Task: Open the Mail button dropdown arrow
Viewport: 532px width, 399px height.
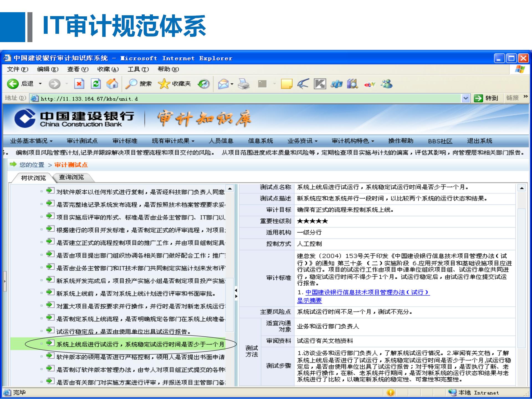Action: coord(232,84)
